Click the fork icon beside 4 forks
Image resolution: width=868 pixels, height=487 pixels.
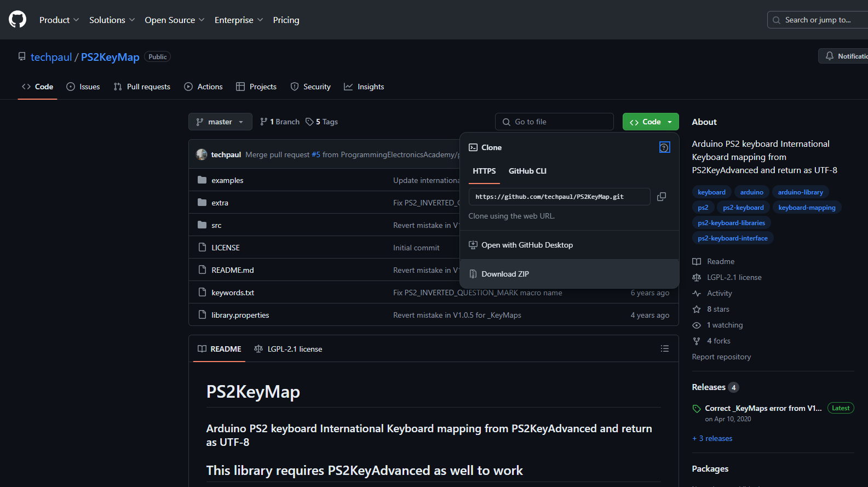[x=697, y=341]
